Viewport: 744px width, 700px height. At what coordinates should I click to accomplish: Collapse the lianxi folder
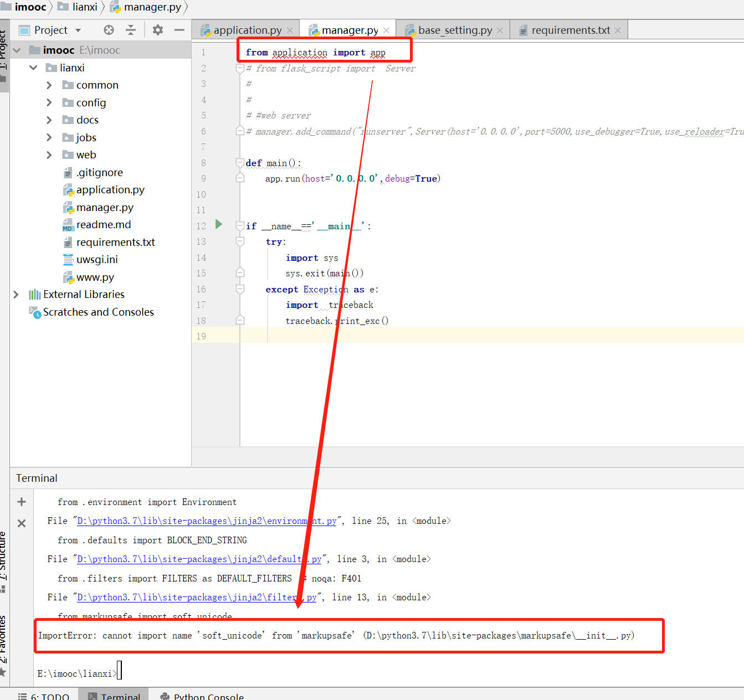(x=33, y=68)
